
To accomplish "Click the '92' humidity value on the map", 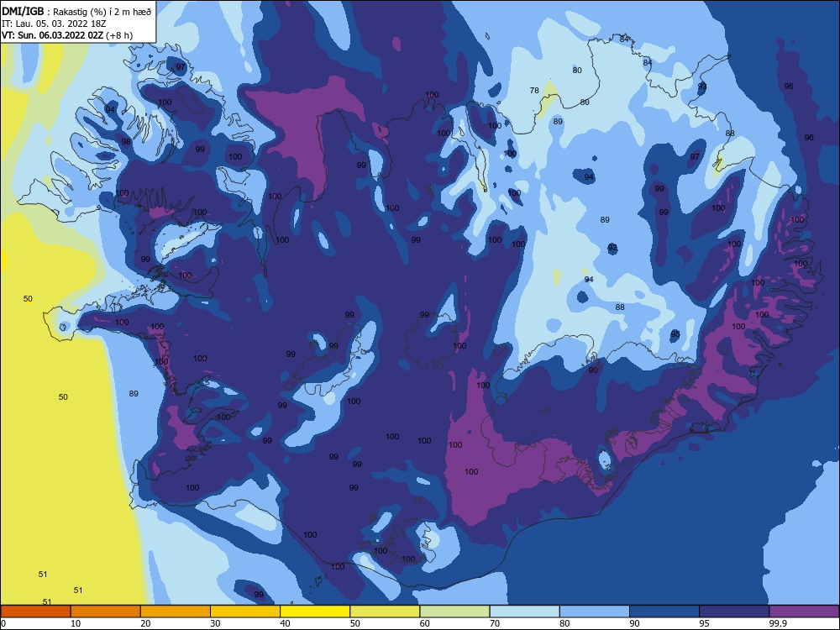I will tap(613, 248).
